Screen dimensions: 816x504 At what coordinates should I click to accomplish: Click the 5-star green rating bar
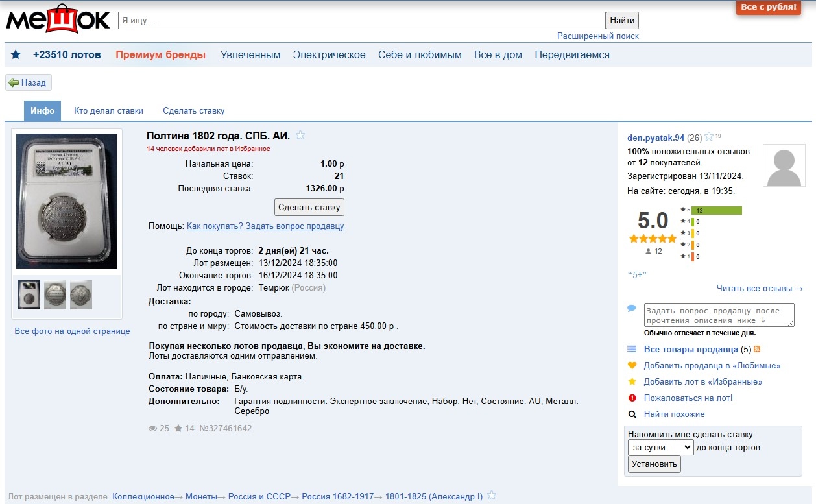(x=718, y=211)
